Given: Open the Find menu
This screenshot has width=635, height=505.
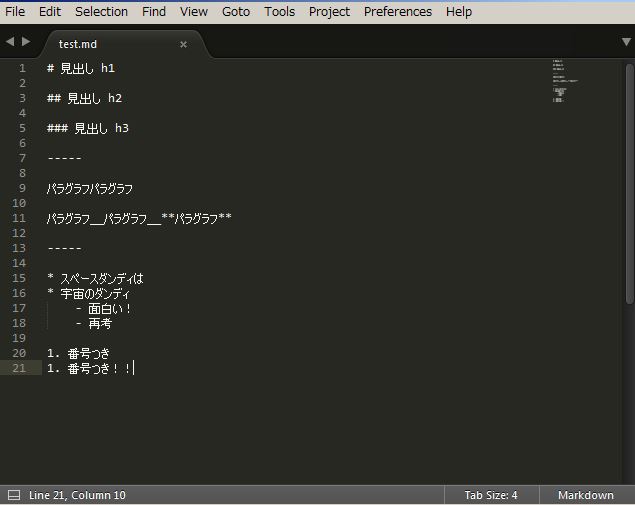Looking at the screenshot, I should click(x=154, y=11).
